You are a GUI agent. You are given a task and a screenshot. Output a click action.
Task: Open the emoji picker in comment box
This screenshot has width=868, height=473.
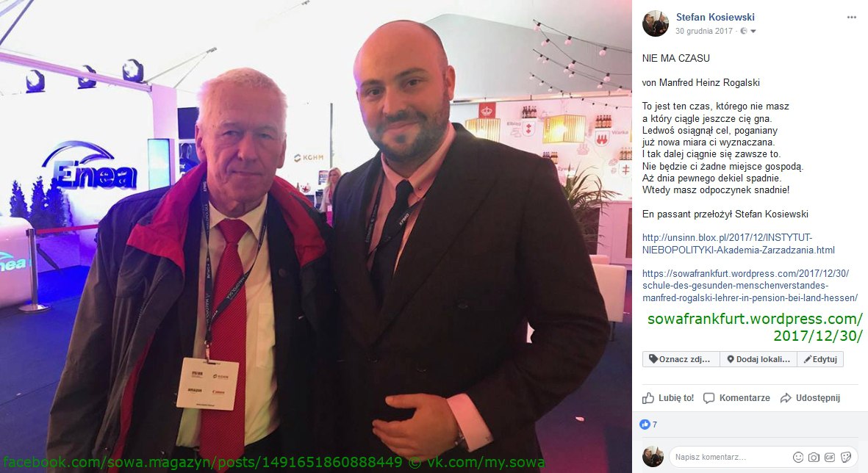tap(798, 458)
